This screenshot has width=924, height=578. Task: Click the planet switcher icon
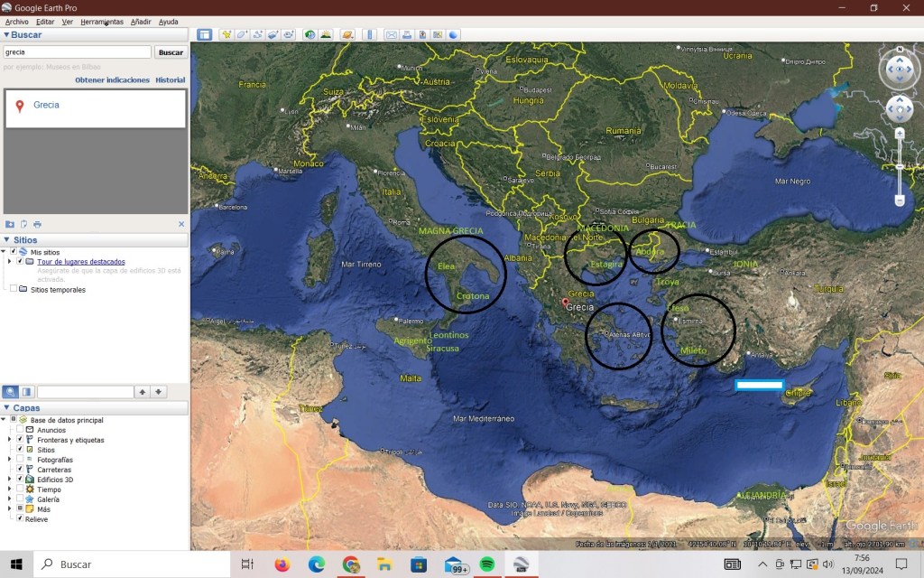[x=347, y=34]
